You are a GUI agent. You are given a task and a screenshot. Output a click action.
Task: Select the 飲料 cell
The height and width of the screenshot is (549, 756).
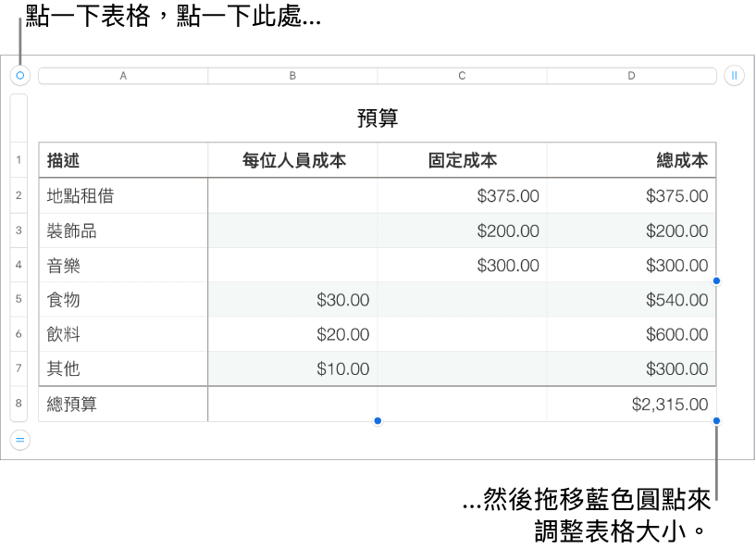pos(123,334)
